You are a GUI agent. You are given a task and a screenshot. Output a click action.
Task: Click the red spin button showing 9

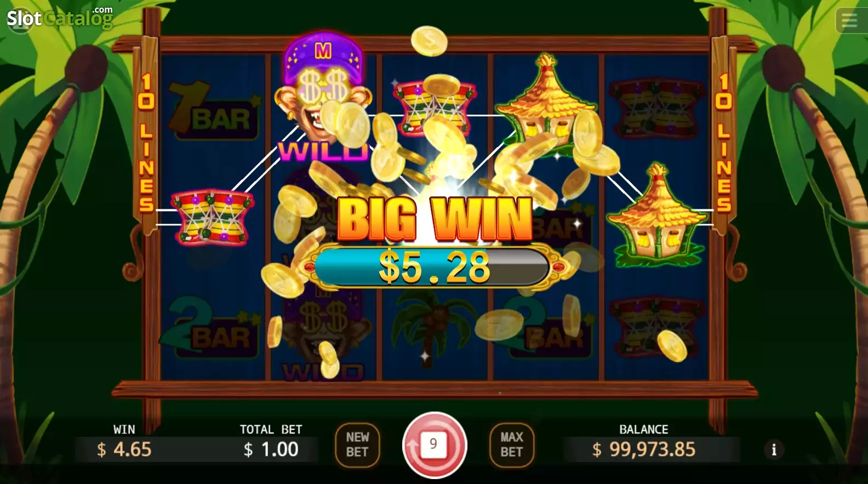click(435, 445)
